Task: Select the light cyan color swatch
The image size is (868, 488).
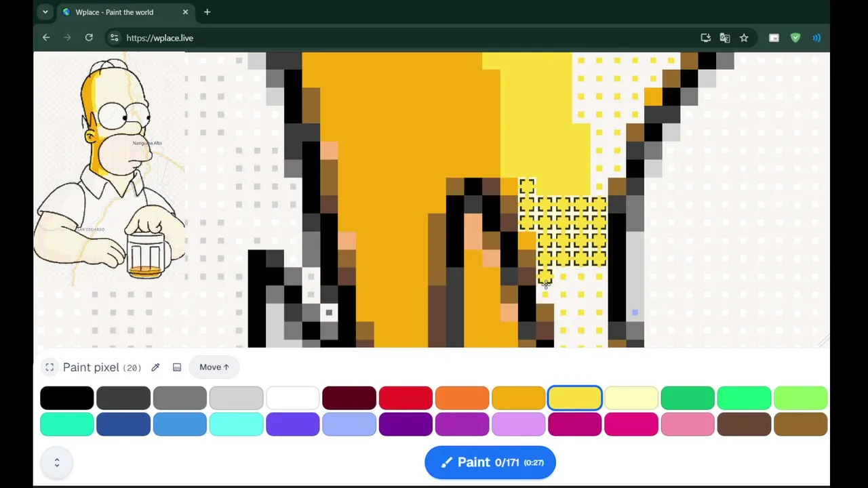Action: pyautogui.click(x=236, y=424)
